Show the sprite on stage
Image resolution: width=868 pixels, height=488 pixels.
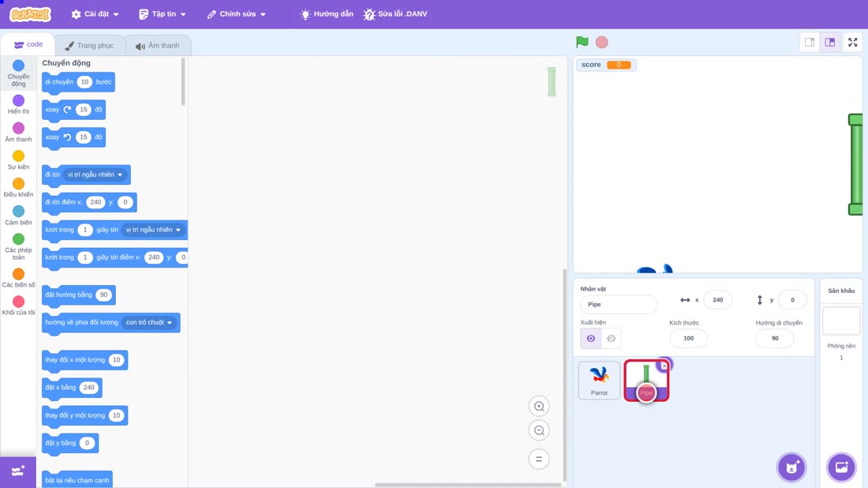point(591,339)
